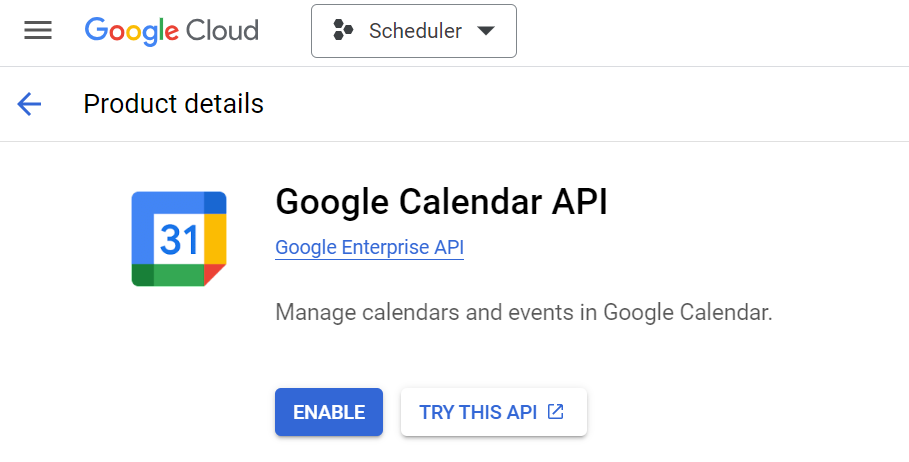Open the Scheduler project picker
The image size is (909, 462).
(414, 31)
